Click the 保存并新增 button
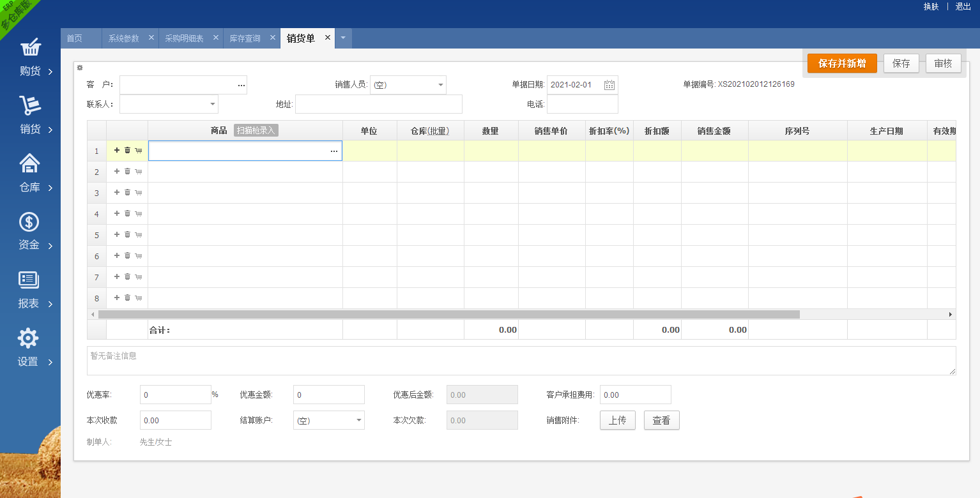The height and width of the screenshot is (498, 980). pos(842,63)
